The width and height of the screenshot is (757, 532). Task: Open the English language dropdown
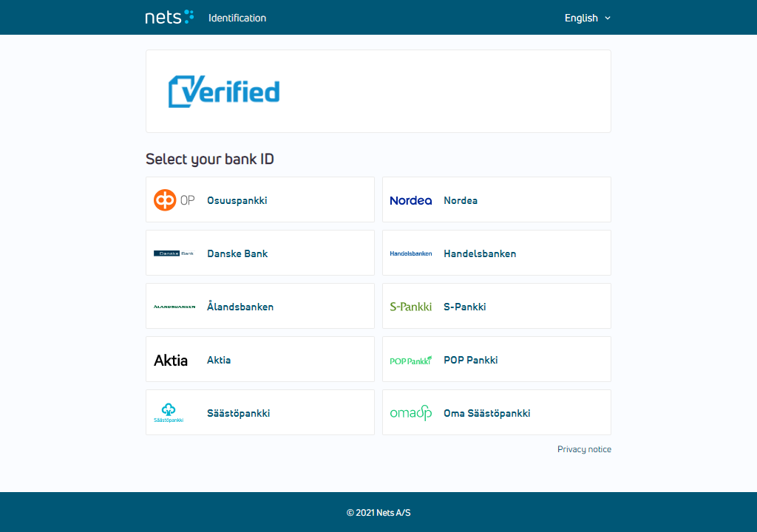pos(588,18)
